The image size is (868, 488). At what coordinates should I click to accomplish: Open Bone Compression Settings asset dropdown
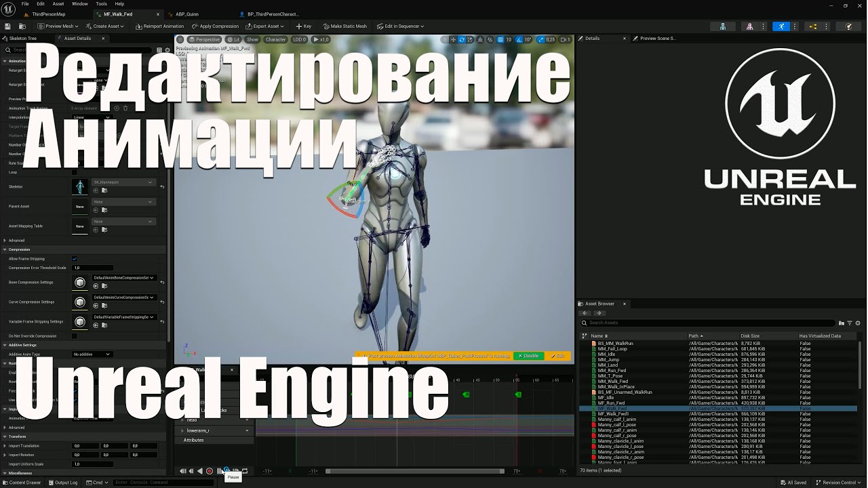pos(124,278)
